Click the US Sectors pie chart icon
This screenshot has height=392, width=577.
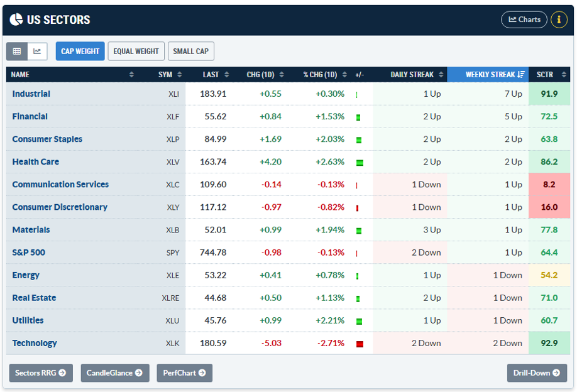click(16, 19)
